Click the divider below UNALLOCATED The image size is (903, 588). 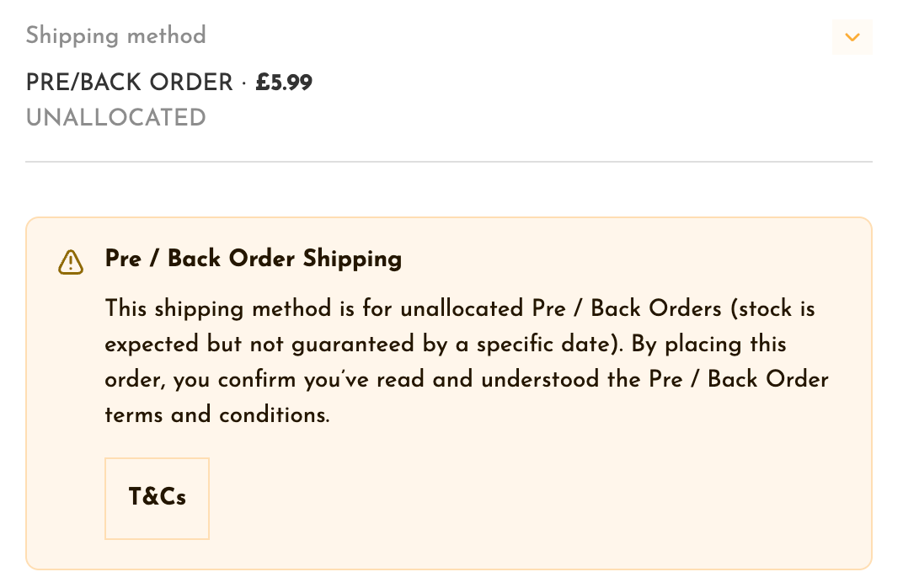click(x=449, y=162)
